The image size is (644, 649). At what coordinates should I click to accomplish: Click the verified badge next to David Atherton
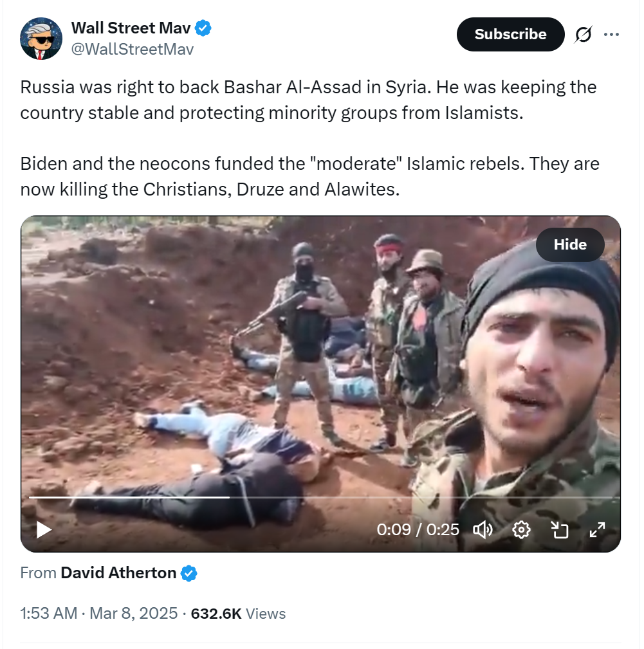tap(189, 573)
